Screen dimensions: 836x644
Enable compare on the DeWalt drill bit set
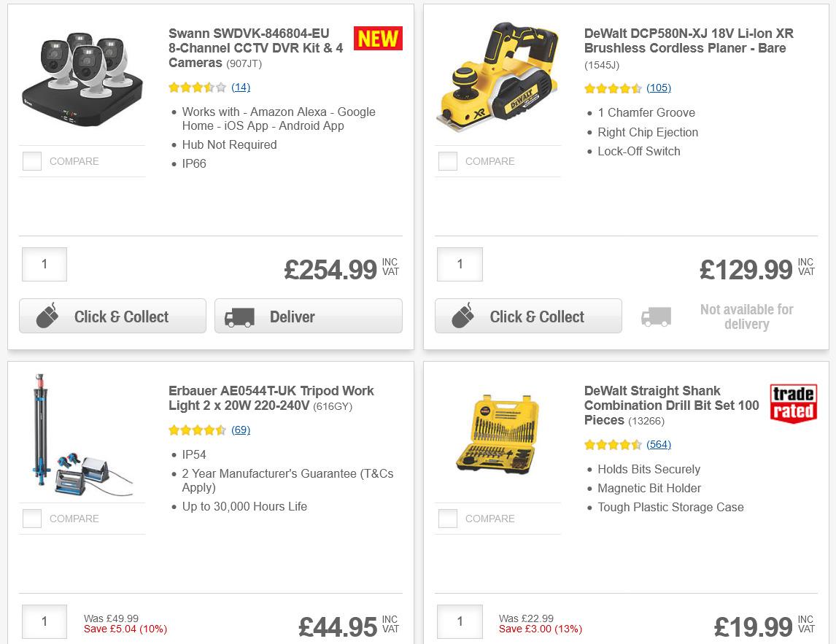coord(448,518)
